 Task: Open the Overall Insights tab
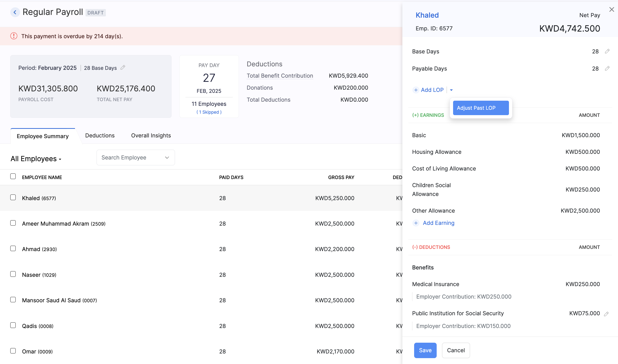coord(150,135)
